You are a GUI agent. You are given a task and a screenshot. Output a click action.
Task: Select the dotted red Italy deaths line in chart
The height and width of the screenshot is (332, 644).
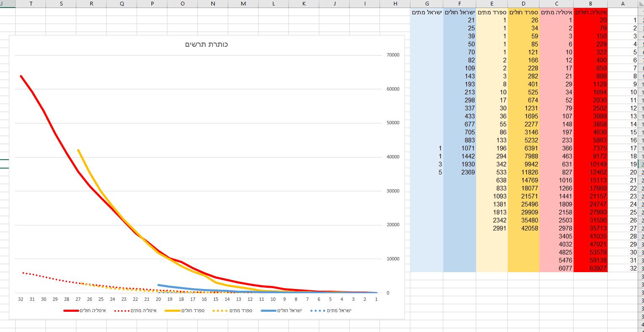point(55,279)
